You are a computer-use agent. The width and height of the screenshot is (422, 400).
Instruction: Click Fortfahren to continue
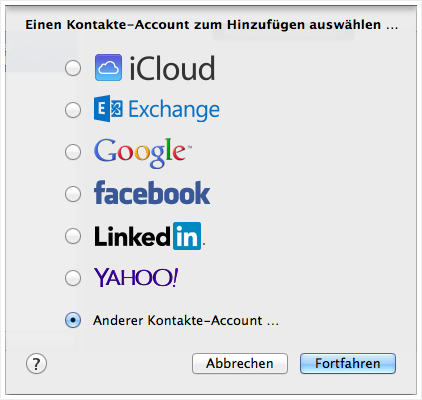pyautogui.click(x=348, y=363)
